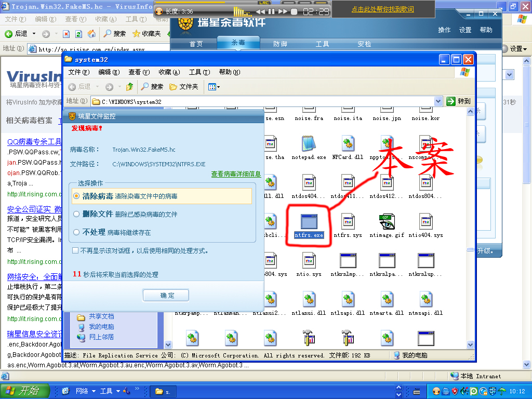Click the 转到 Go button
532x399 pixels.
coord(459,101)
